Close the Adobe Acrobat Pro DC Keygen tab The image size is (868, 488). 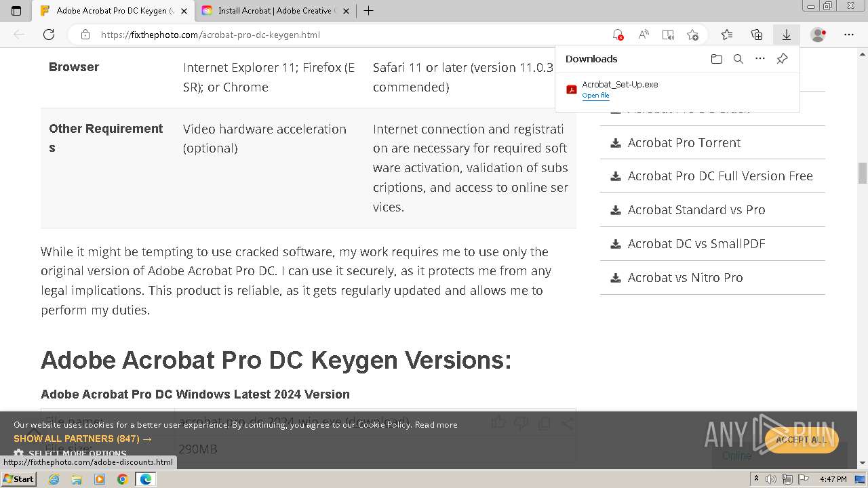pos(184,11)
